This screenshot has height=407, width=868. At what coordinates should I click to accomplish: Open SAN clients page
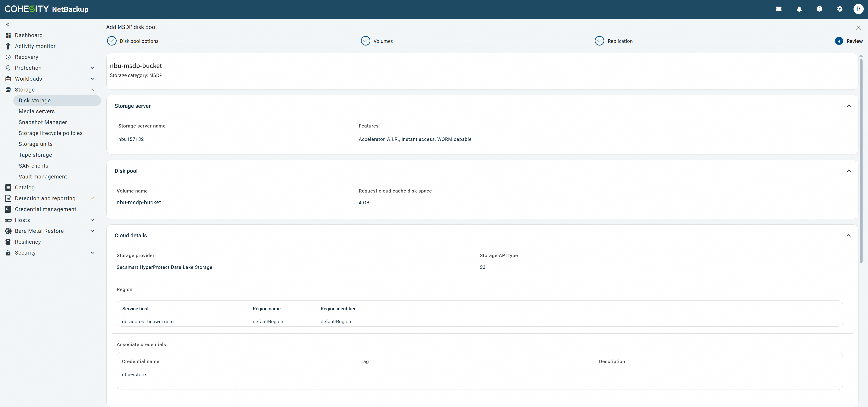pos(33,166)
